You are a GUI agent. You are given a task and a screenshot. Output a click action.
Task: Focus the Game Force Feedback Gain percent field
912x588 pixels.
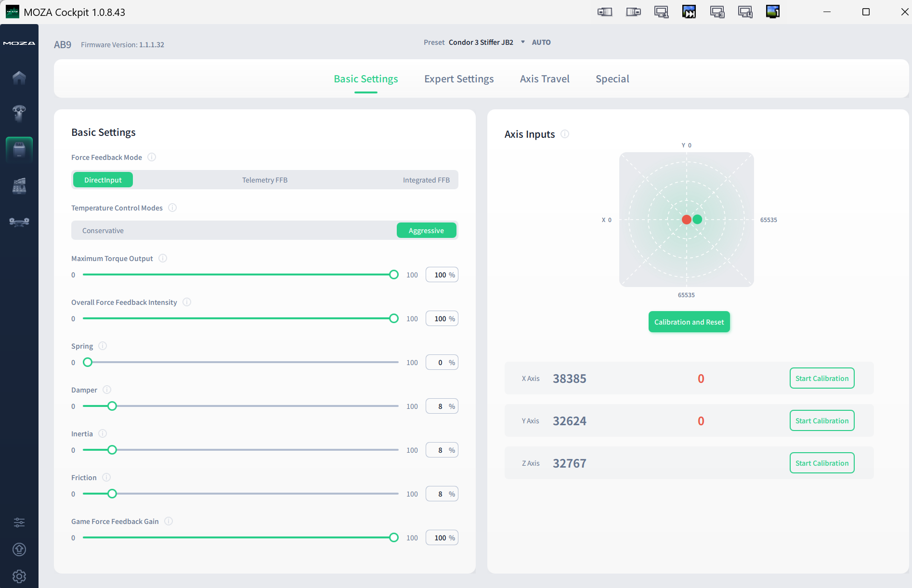(x=442, y=537)
